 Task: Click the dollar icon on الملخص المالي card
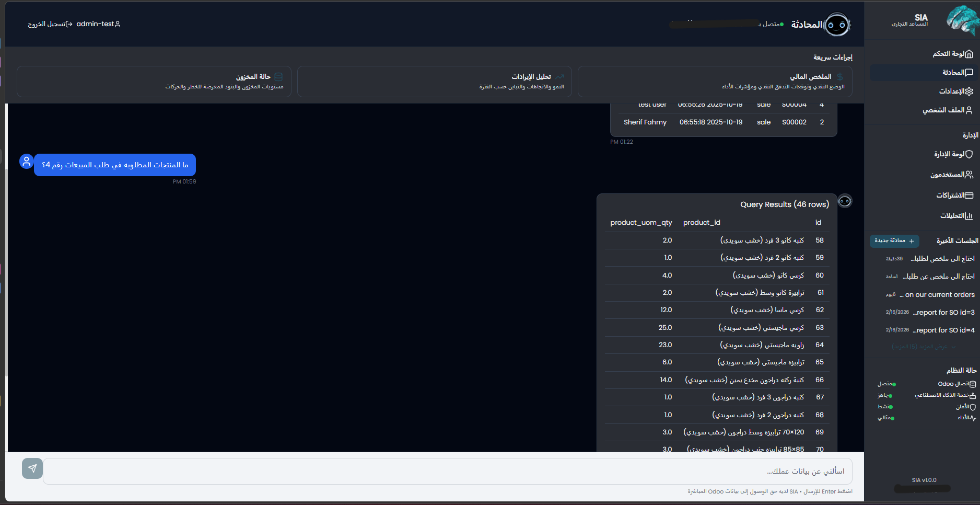tap(840, 76)
